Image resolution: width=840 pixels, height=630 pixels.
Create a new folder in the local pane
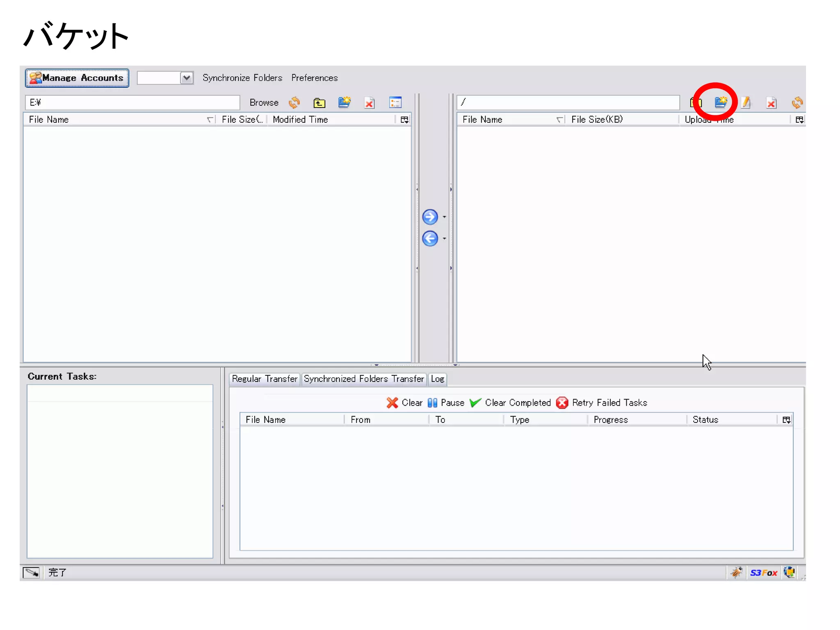pos(345,102)
